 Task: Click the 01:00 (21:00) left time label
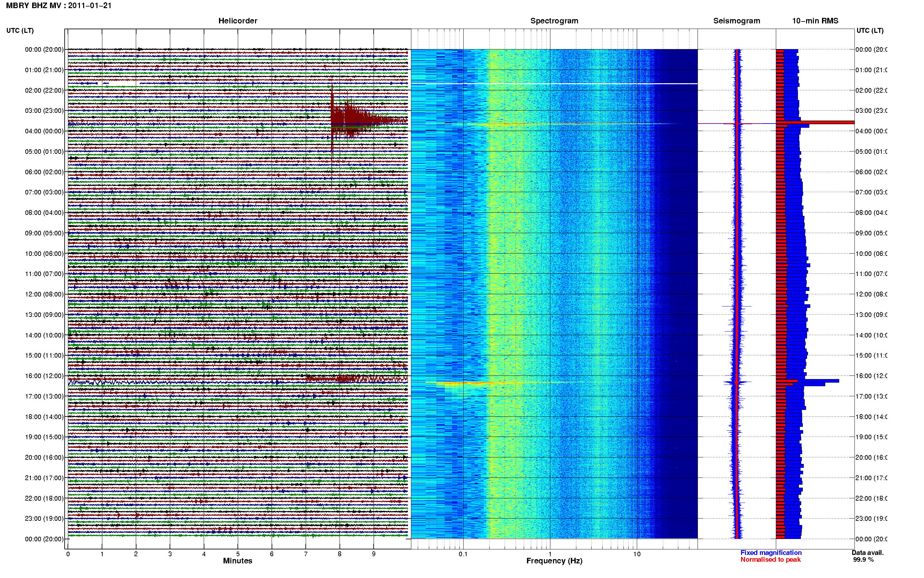(44, 70)
